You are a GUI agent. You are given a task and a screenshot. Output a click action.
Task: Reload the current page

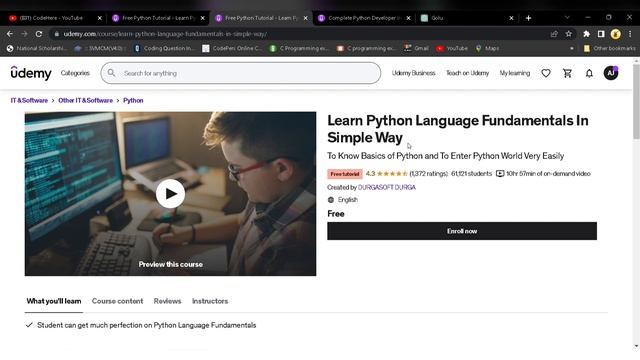(39, 34)
